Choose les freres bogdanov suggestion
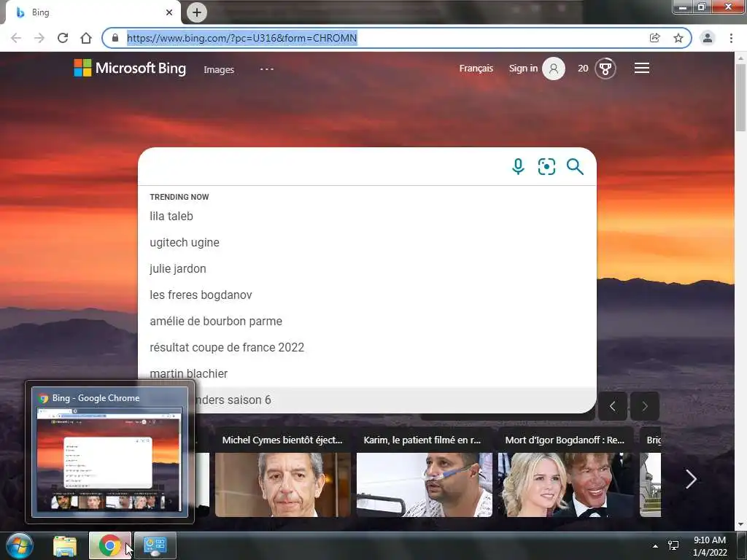Image resolution: width=747 pixels, height=560 pixels. click(367, 295)
